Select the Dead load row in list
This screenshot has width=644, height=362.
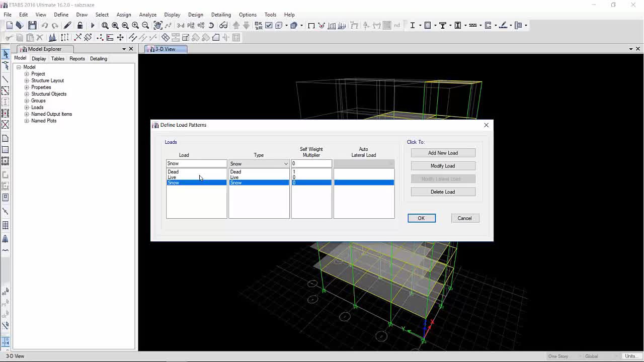[196, 171]
